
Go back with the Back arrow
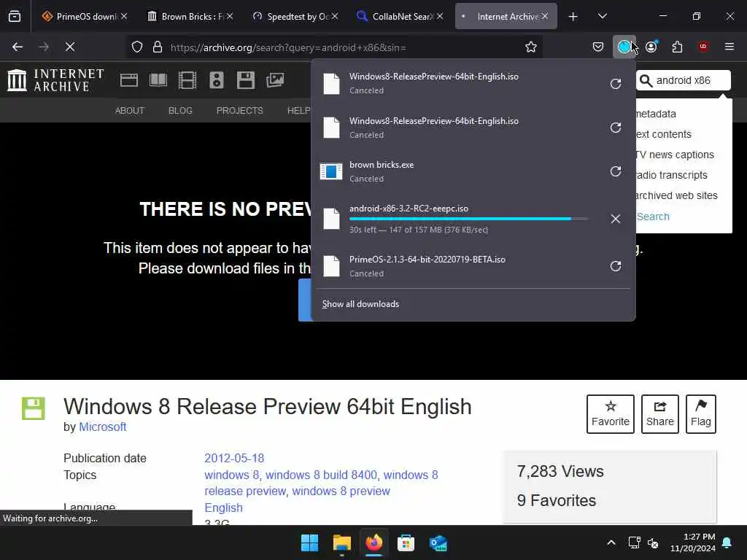point(18,47)
